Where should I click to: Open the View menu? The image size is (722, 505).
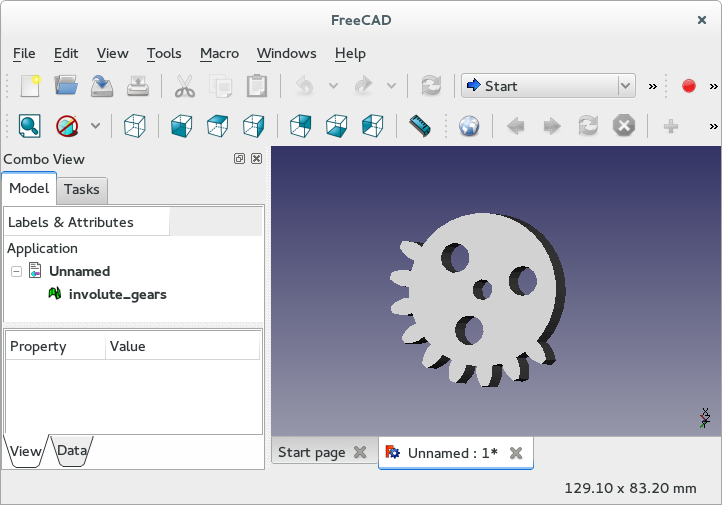click(x=112, y=53)
